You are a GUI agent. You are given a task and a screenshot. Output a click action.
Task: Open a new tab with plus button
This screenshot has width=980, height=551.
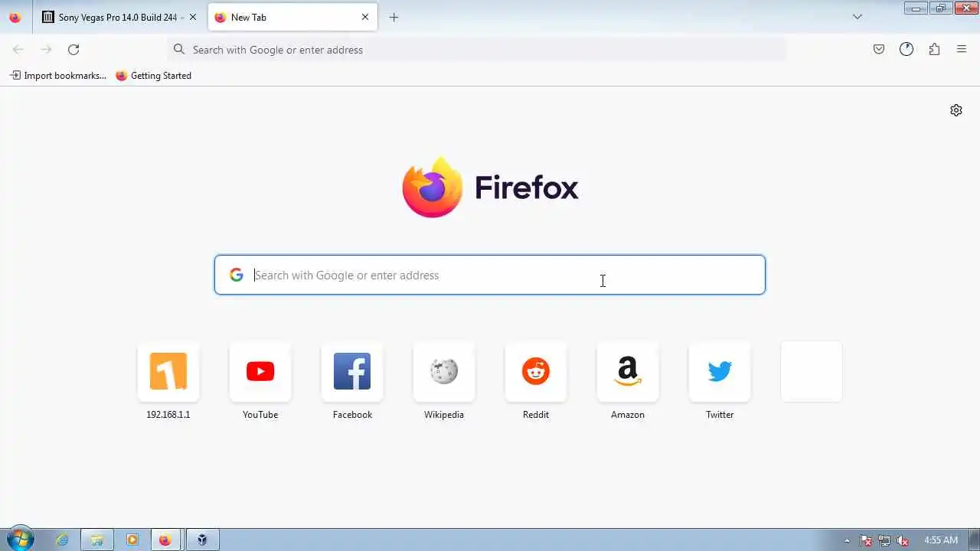tap(394, 17)
